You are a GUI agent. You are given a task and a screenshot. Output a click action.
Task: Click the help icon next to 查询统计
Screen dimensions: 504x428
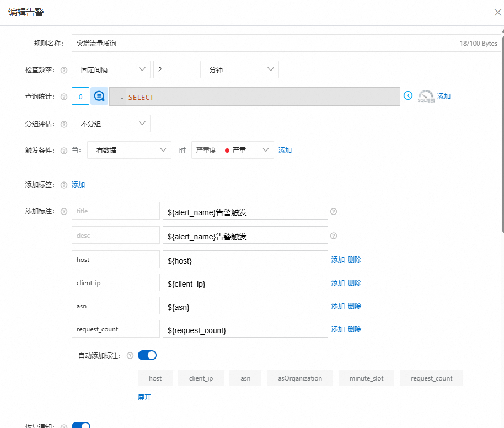click(x=63, y=95)
